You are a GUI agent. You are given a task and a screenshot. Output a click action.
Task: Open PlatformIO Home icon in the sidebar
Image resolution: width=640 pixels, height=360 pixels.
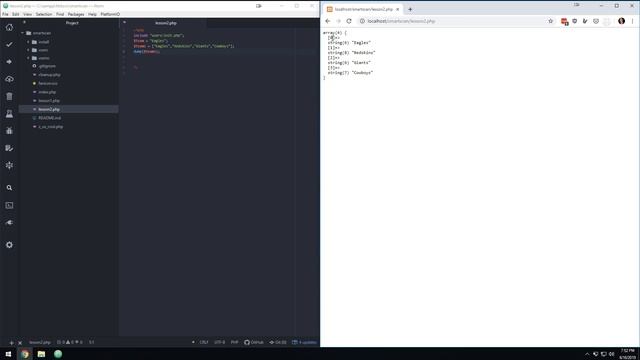tap(9, 27)
